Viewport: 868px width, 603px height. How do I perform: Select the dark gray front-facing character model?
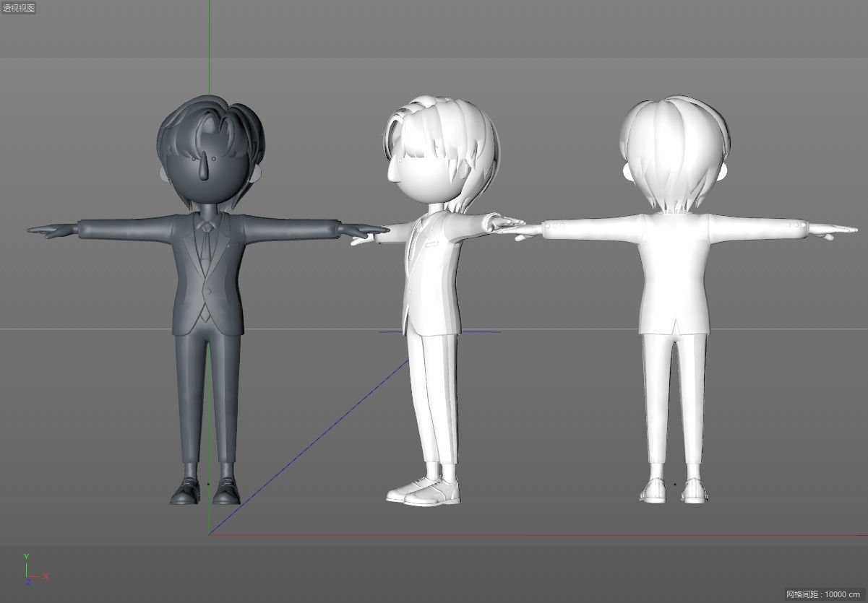pos(208,300)
